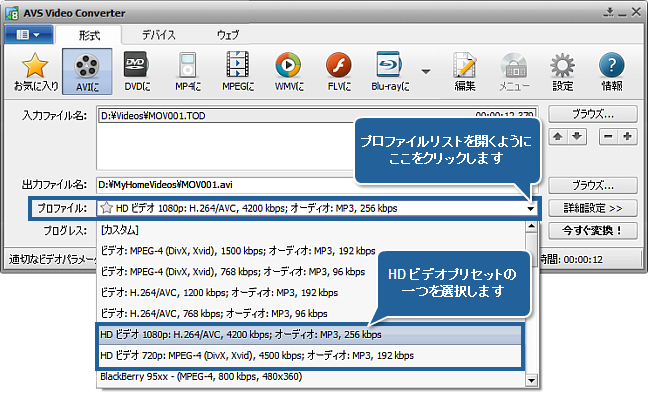648x395 pixels.
Task: Select the WMVに format icon
Action: [289, 71]
